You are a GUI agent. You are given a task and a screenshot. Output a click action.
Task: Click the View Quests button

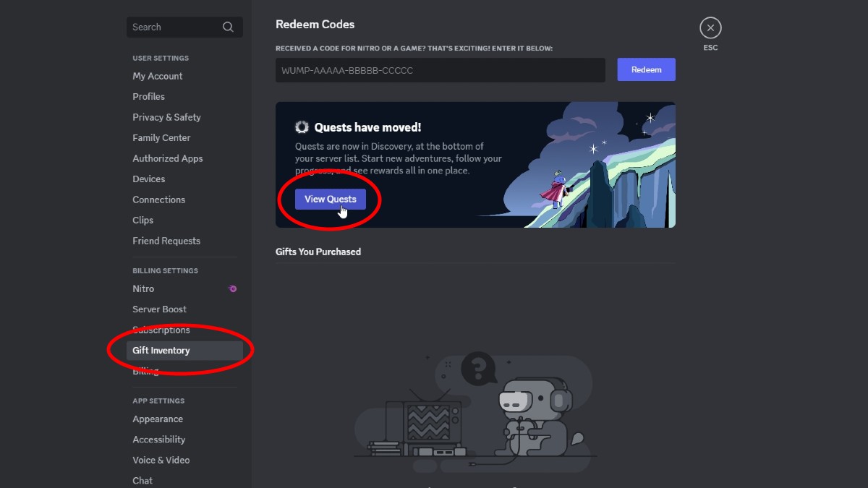pos(331,199)
